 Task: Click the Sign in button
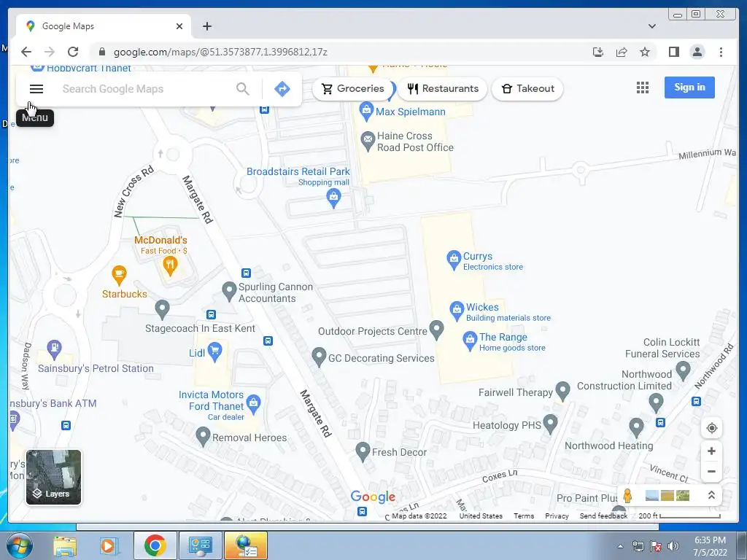(689, 87)
